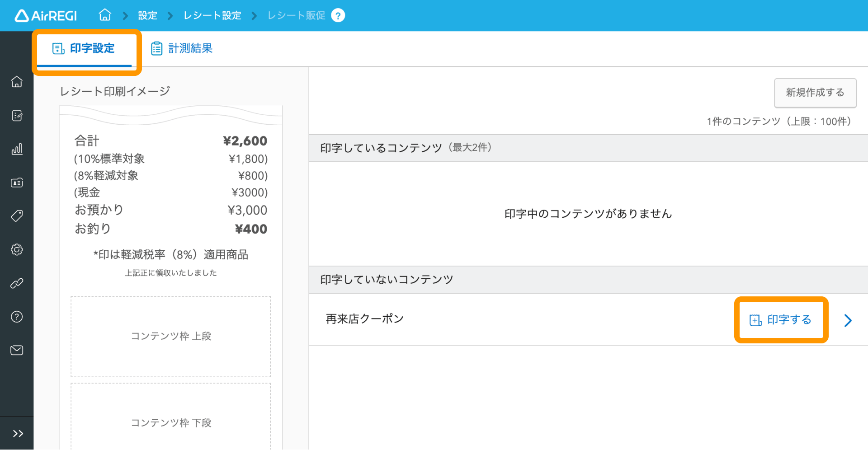
Task: Click the コンテンツ枠 下段 placeholder
Action: coord(171,417)
